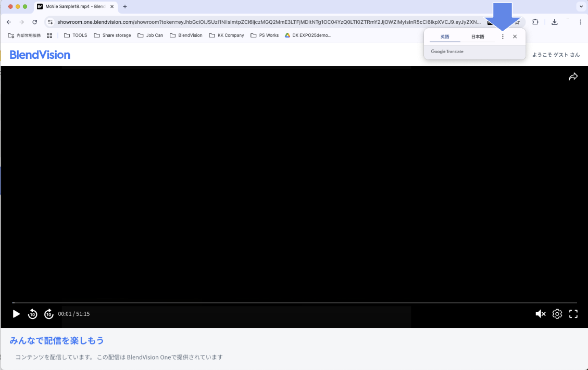This screenshot has width=588, height=370.
Task: Open player settings gear
Action: click(x=557, y=314)
